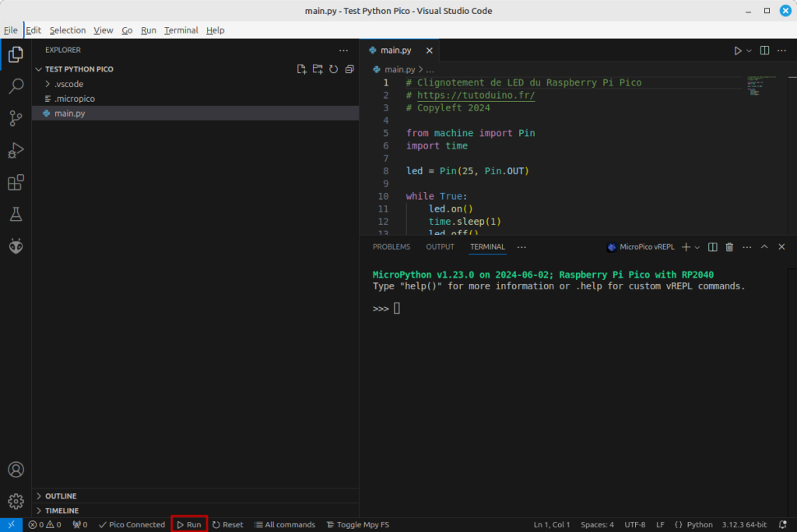Open Explorer views and more actions
797x532 pixels.
coord(343,51)
